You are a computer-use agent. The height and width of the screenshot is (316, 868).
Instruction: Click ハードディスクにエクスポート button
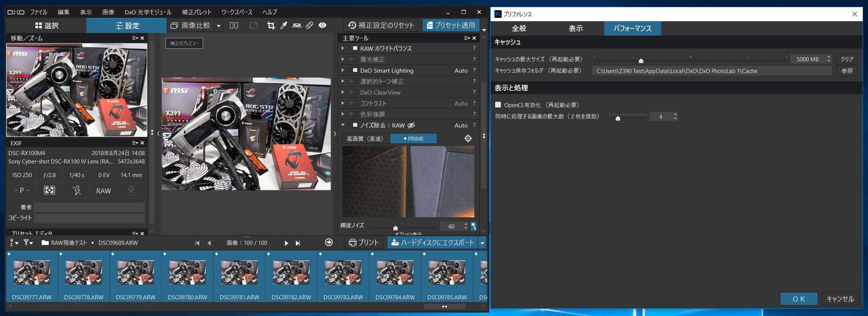coord(433,243)
